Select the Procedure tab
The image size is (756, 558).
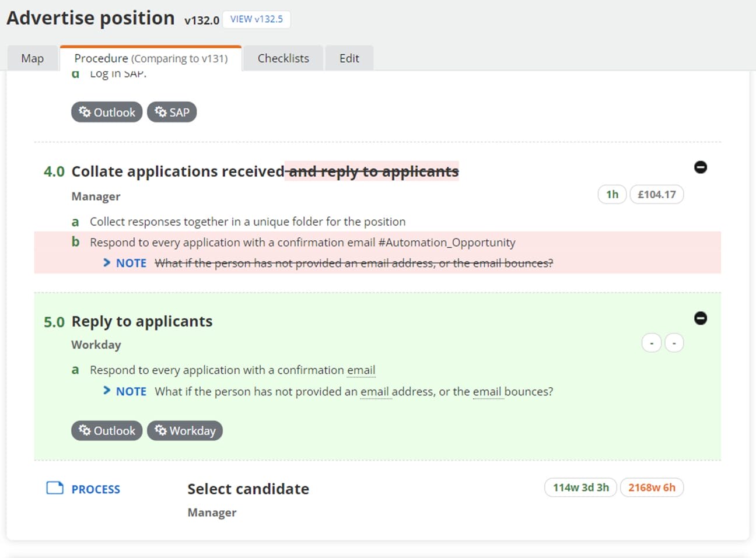pyautogui.click(x=150, y=58)
